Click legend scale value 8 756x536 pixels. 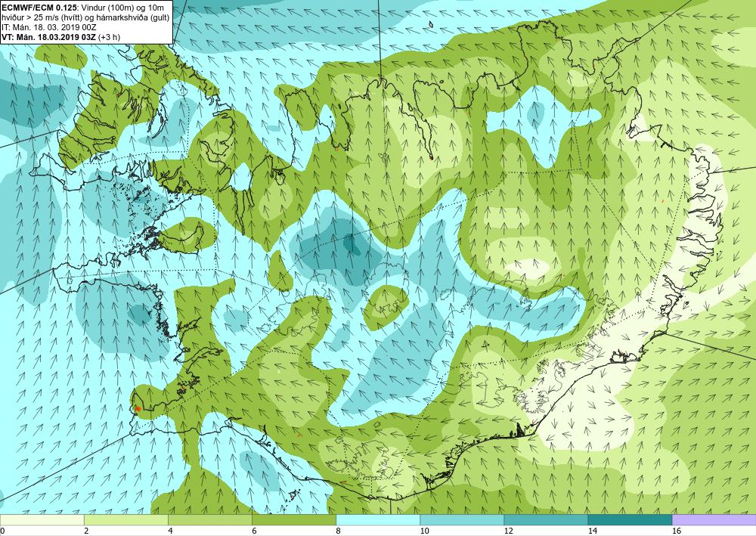tap(338, 531)
